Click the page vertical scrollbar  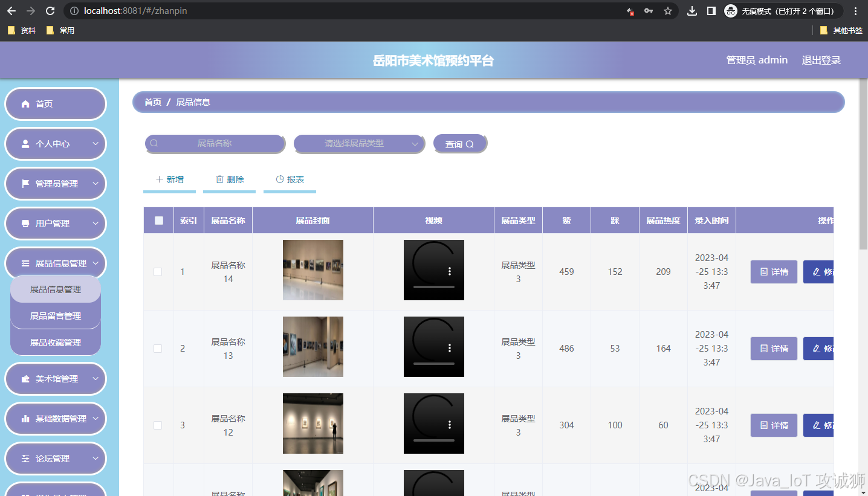click(863, 163)
